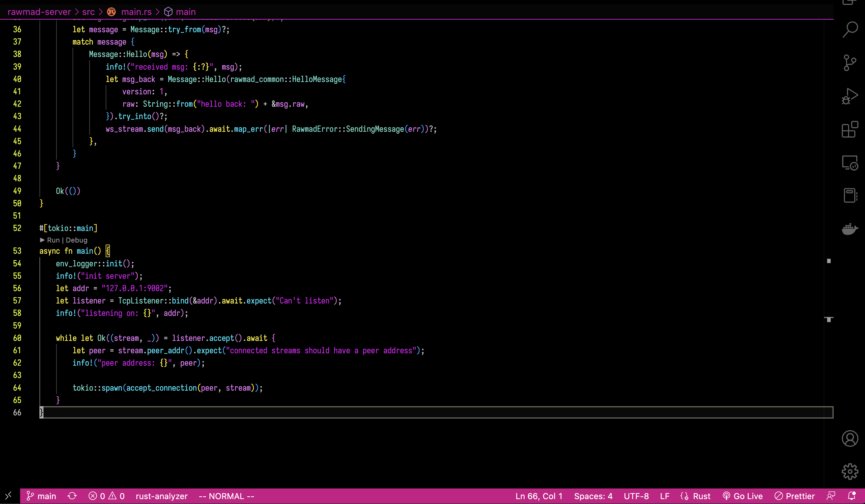Click the Rust crab icon in breadcrumb

[112, 12]
